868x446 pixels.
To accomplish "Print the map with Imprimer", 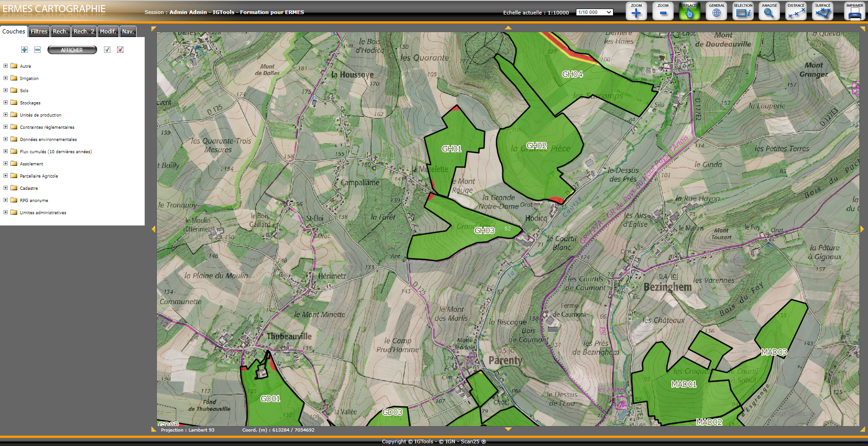I will click(x=854, y=11).
